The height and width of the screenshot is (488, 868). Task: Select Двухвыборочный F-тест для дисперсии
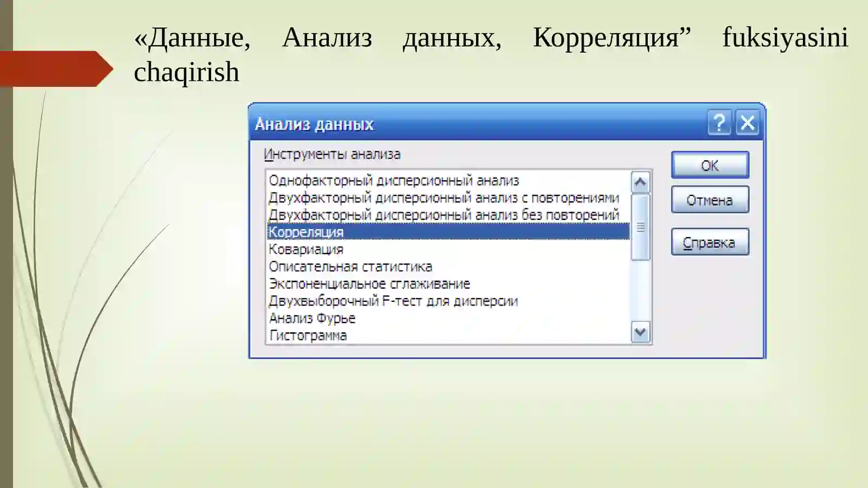click(449, 301)
